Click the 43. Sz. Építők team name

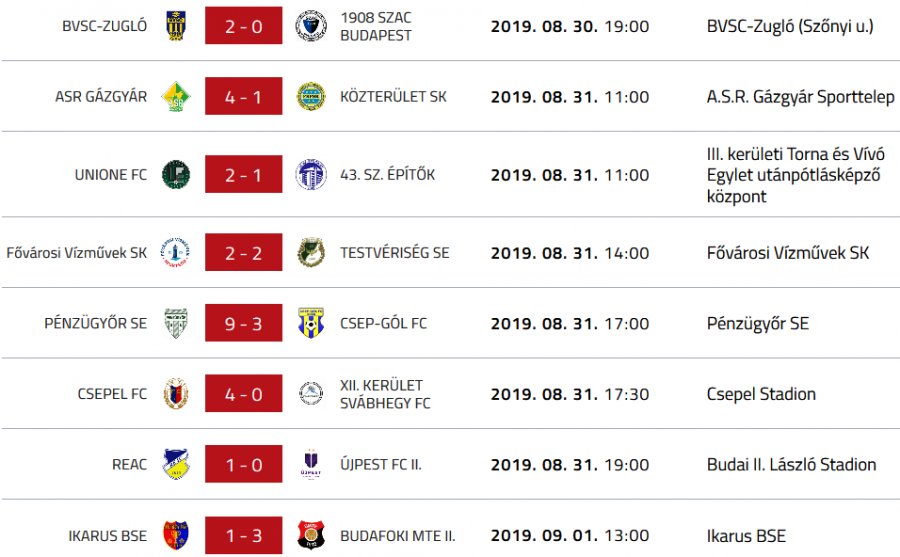pos(387,175)
